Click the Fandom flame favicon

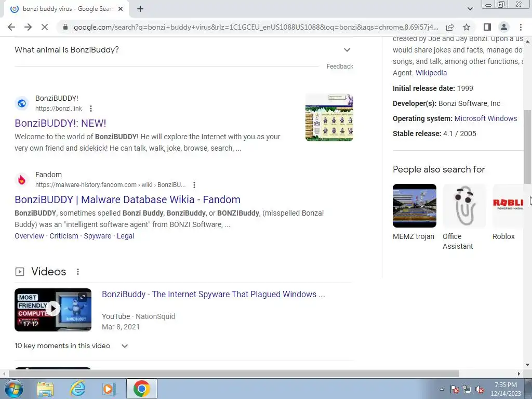[x=22, y=179]
